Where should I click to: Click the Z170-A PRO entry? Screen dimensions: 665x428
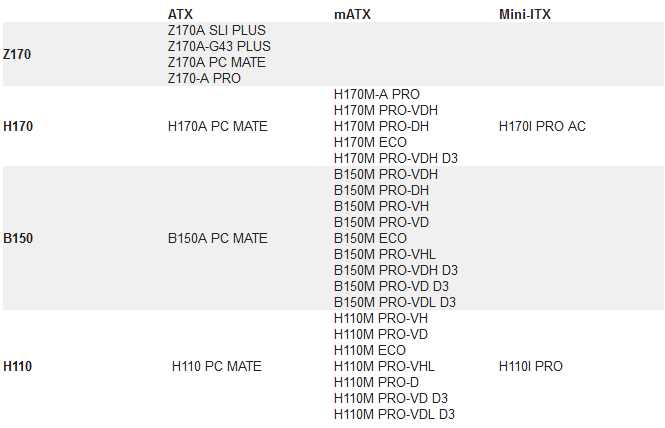(204, 78)
